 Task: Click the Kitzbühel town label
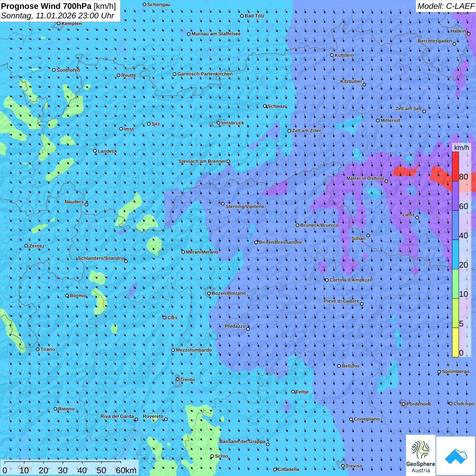[x=351, y=81]
